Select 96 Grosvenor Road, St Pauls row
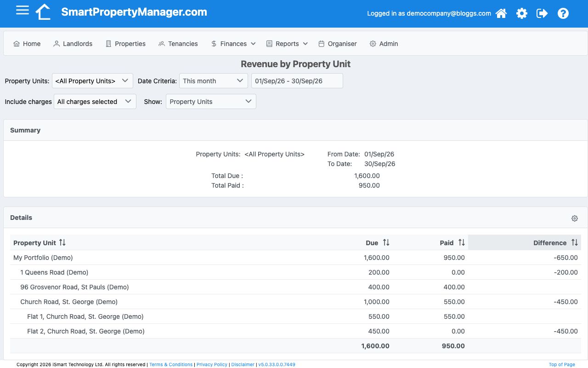 tap(295, 287)
